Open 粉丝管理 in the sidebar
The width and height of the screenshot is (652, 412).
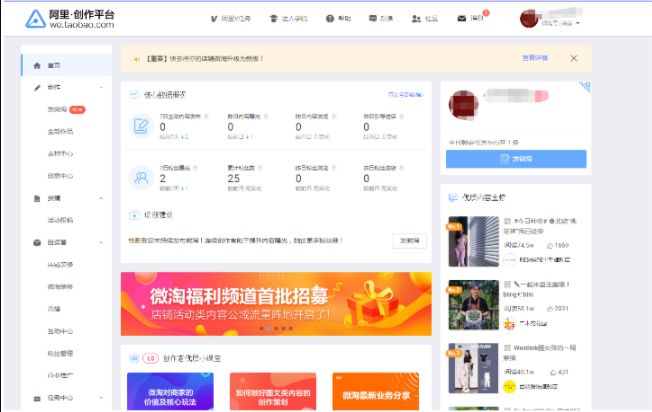(x=60, y=353)
